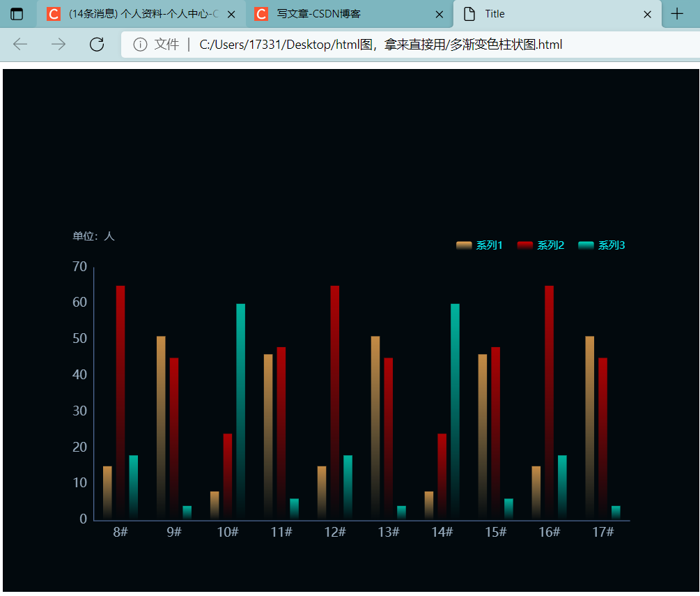Click the y-axis value 70

click(x=80, y=267)
